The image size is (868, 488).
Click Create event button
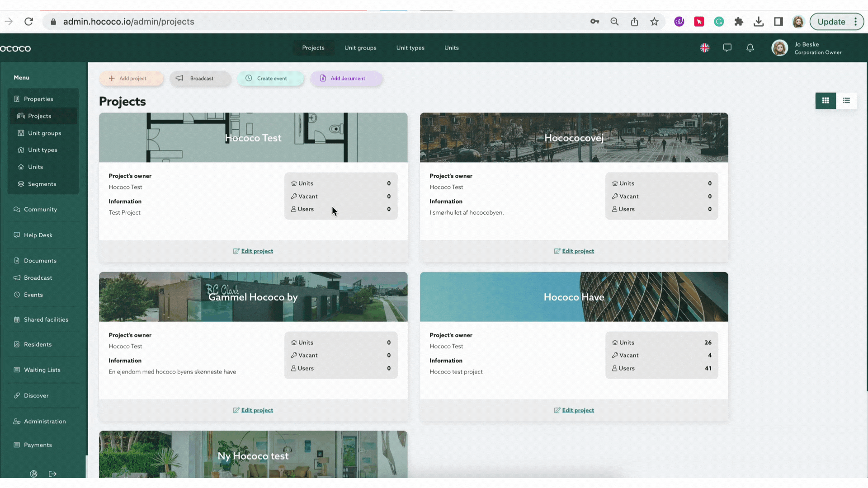270,78
